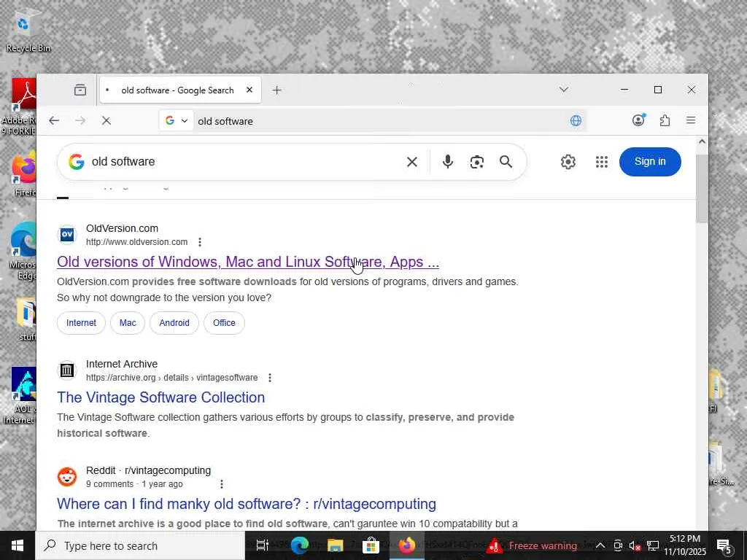Viewport: 747px width, 560px height.
Task: Open a new tab with the plus button
Action: click(276, 90)
